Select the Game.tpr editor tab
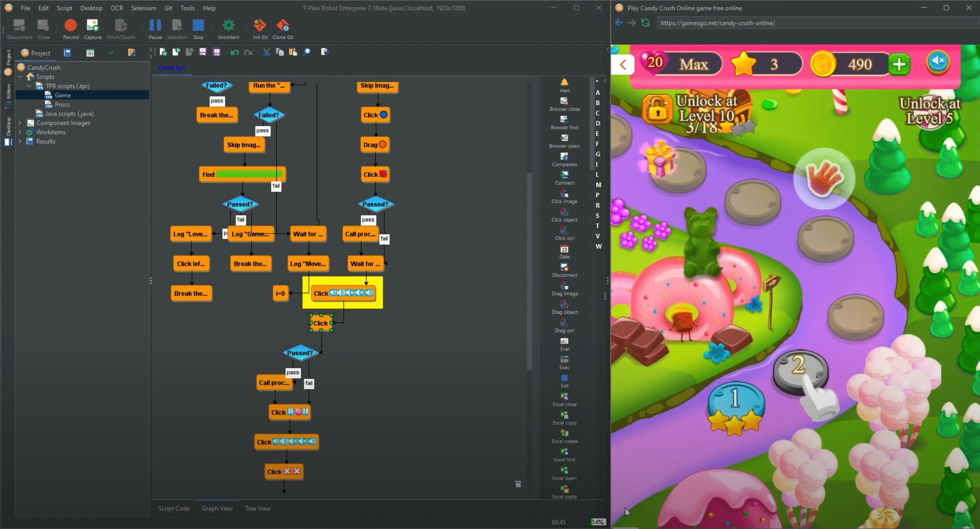The width and height of the screenshot is (980, 529). pyautogui.click(x=172, y=67)
